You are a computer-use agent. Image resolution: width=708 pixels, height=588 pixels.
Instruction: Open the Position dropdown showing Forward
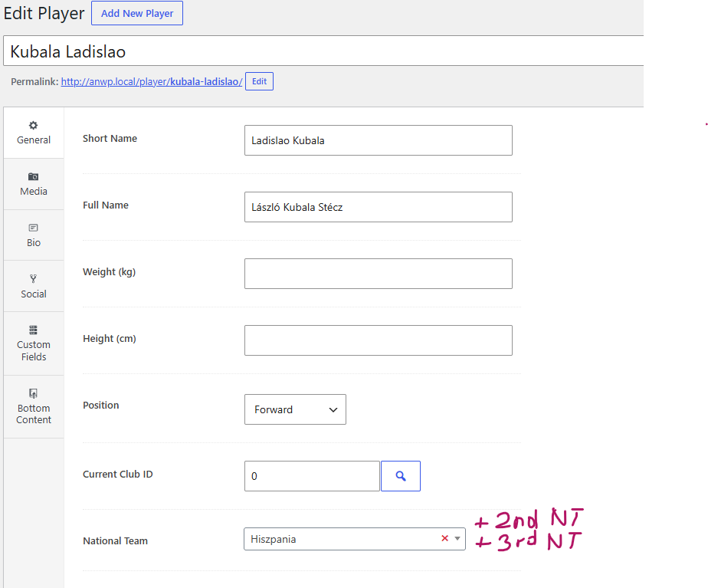295,409
